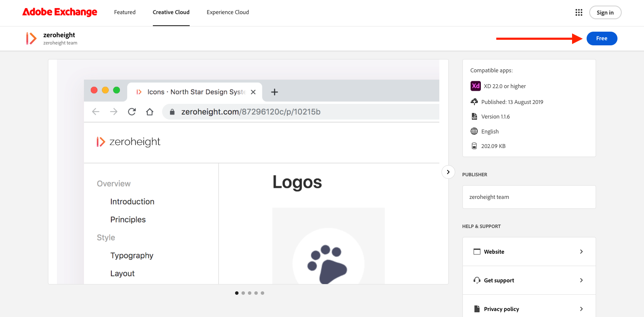This screenshot has height=317, width=644.
Task: Select the second carousel pagination dot
Action: coord(243,293)
